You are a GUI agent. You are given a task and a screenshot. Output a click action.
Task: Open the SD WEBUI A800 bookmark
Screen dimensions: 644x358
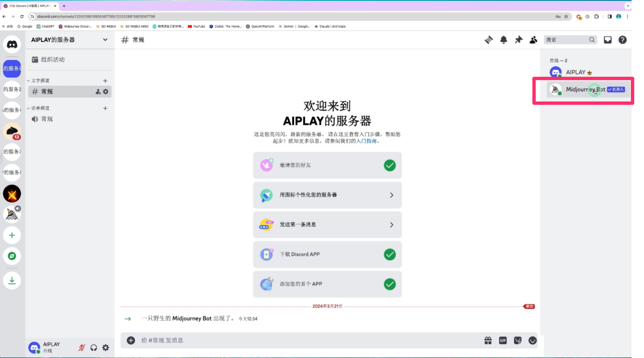(134, 26)
